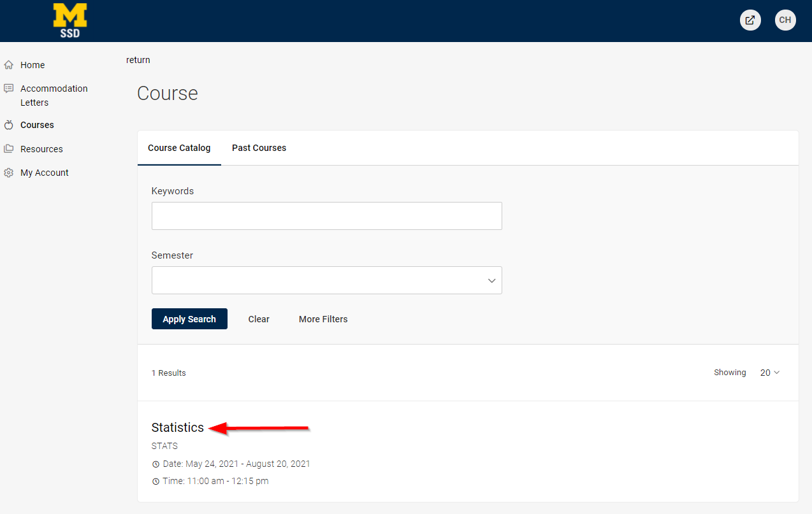Open Resources via folder icon

coord(8,148)
